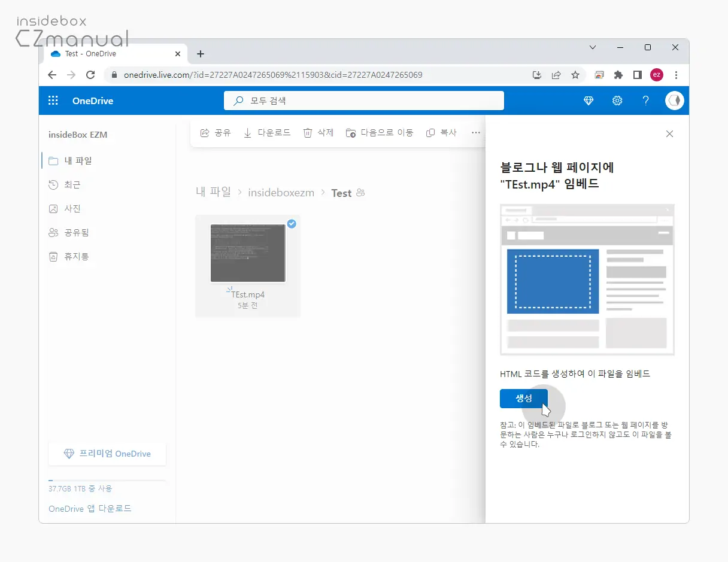Viewport: 728px width, 562px height.
Task: Open the account profile picture menu
Action: [x=675, y=101]
